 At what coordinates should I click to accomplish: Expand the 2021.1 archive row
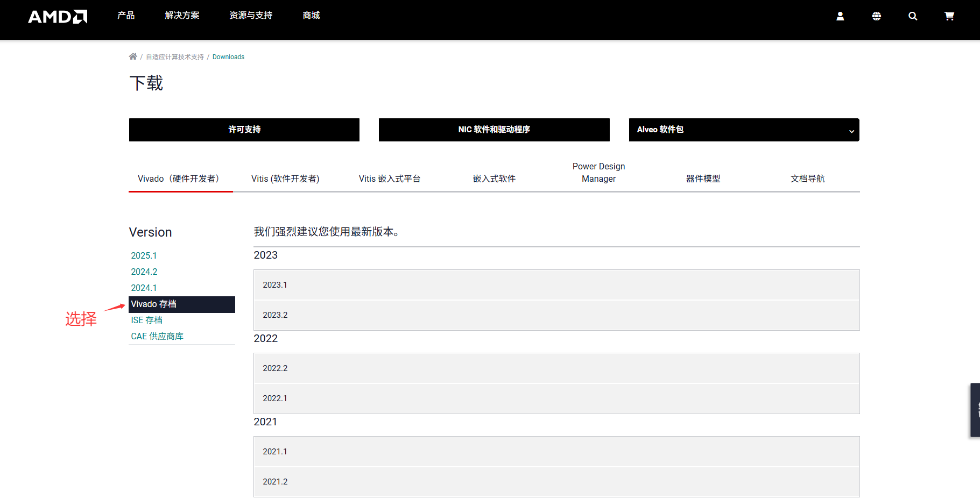(x=556, y=452)
